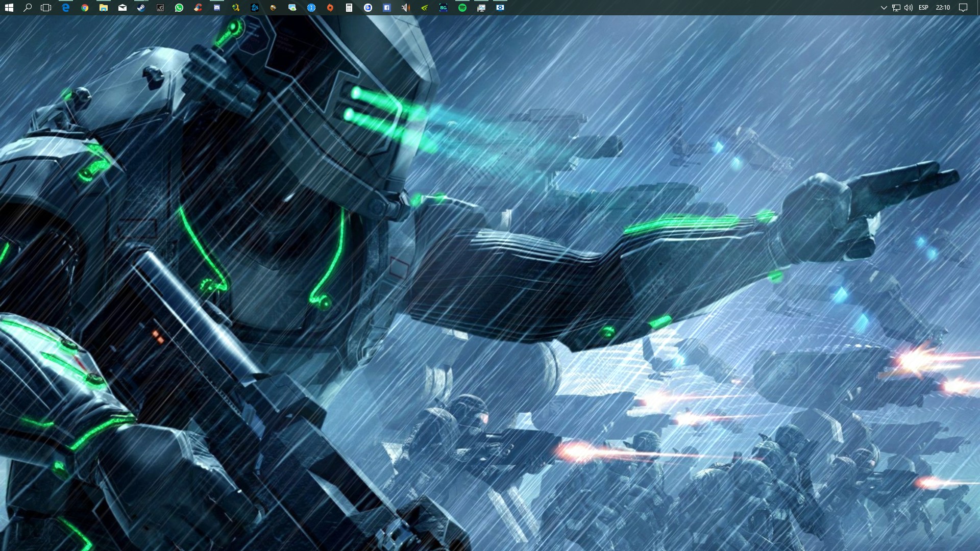The height and width of the screenshot is (551, 980).
Task: Launch Origin orange circle icon
Action: point(330,8)
